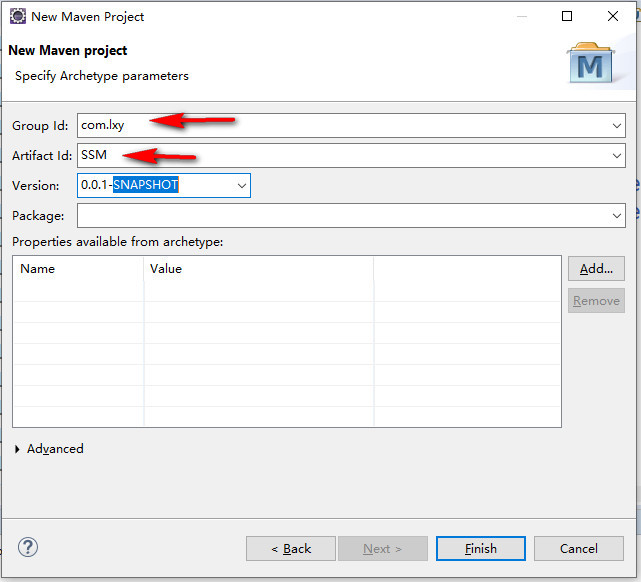641x582 pixels.
Task: Click the 'Version:' label
Action: click(x=36, y=186)
